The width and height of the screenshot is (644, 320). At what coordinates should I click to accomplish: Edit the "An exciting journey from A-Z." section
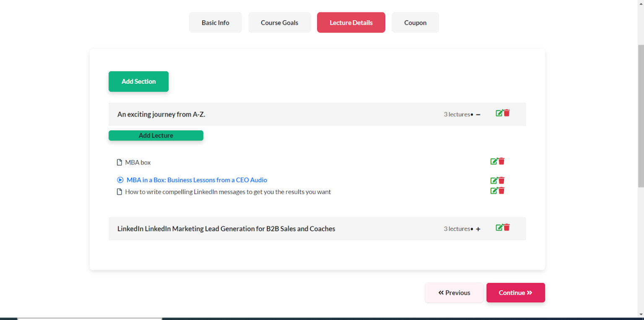tap(499, 113)
